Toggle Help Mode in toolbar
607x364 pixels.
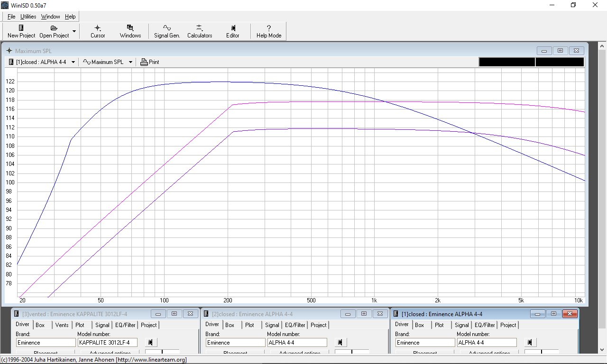coord(269,31)
